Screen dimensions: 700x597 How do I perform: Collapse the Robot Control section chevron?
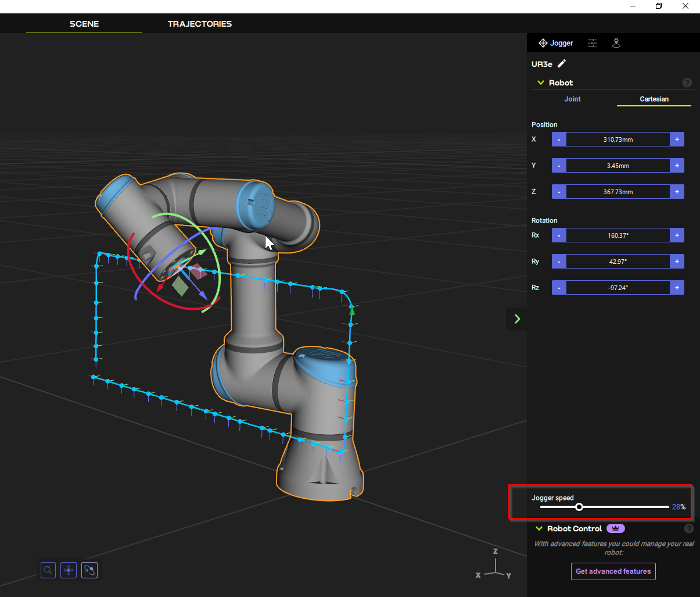pyautogui.click(x=538, y=528)
